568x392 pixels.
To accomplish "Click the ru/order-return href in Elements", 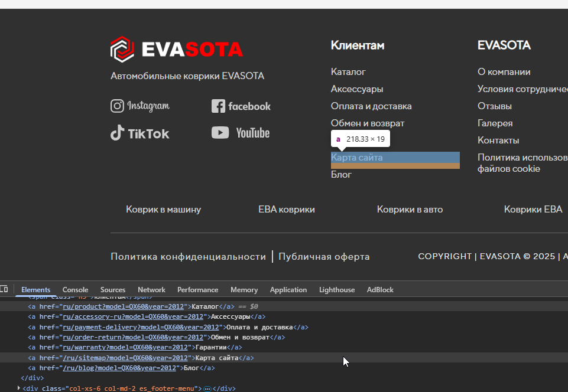I will coord(133,337).
